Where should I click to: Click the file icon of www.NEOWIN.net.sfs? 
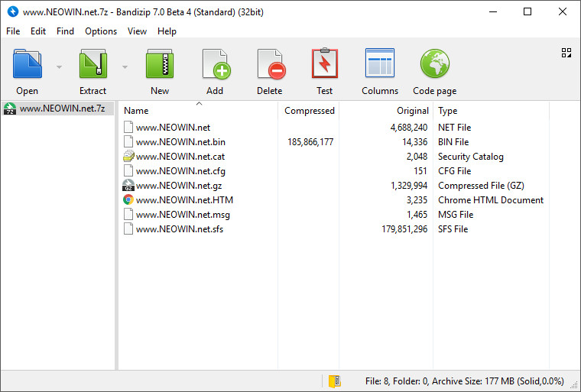click(128, 228)
